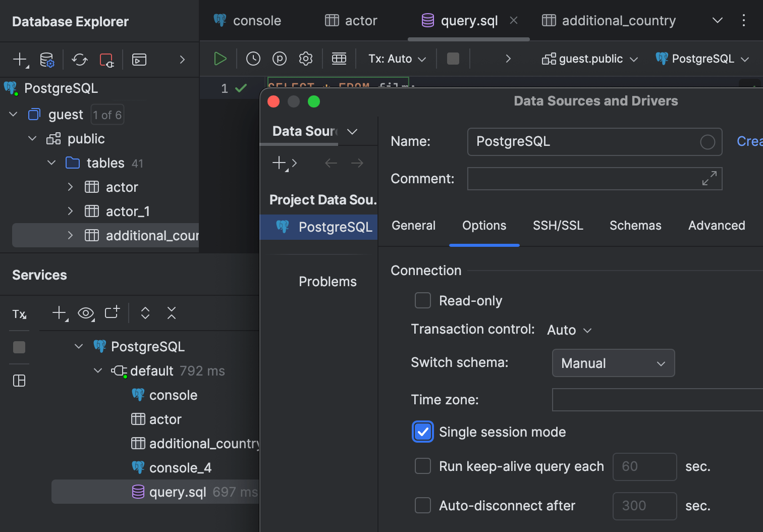This screenshot has width=763, height=532.
Task: Expand the actor table in Database Explorer
Action: tap(70, 187)
